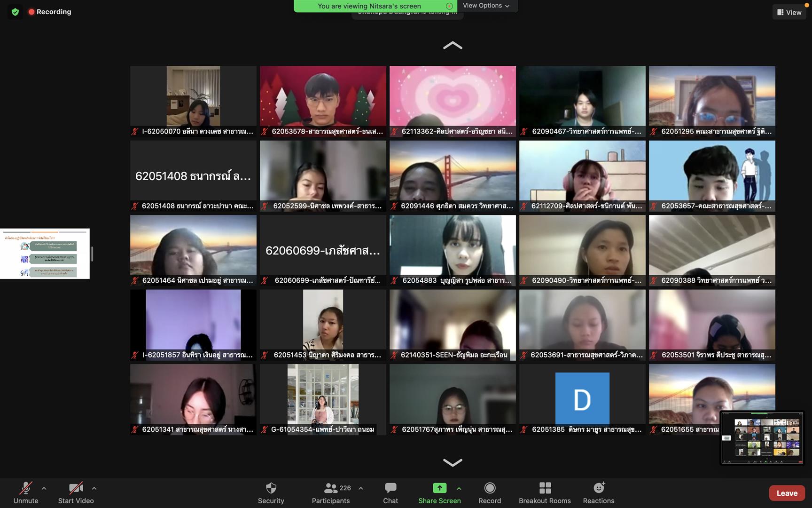Click muted mic icon on 62091446 tile
The width and height of the screenshot is (812, 508).
pos(394,206)
